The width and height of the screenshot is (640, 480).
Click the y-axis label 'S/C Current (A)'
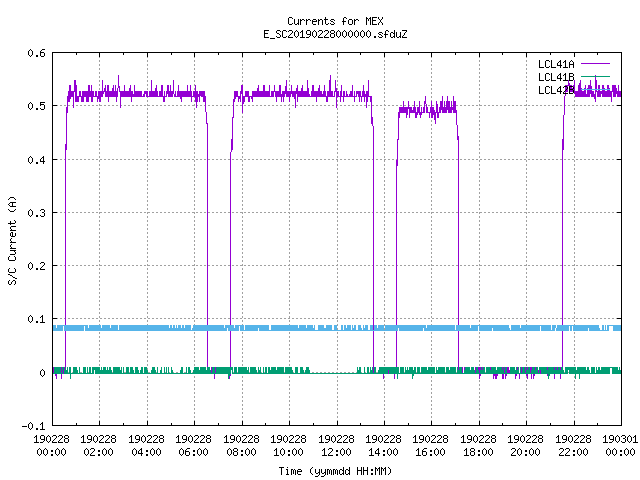(x=13, y=241)
